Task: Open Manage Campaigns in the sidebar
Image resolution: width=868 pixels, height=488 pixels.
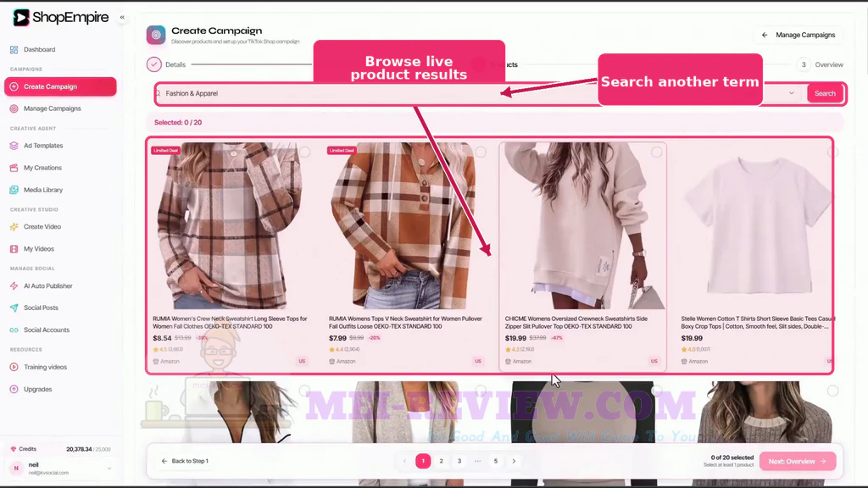Action: click(x=52, y=108)
